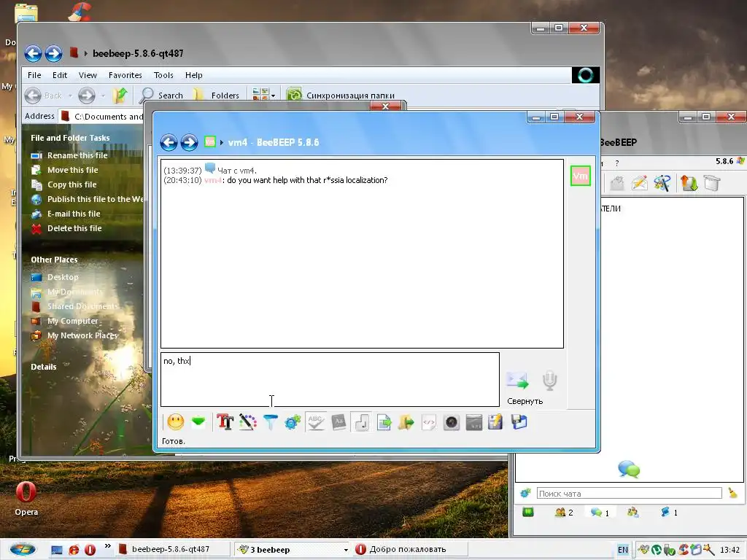Toggle the music note beep button

click(x=362, y=422)
